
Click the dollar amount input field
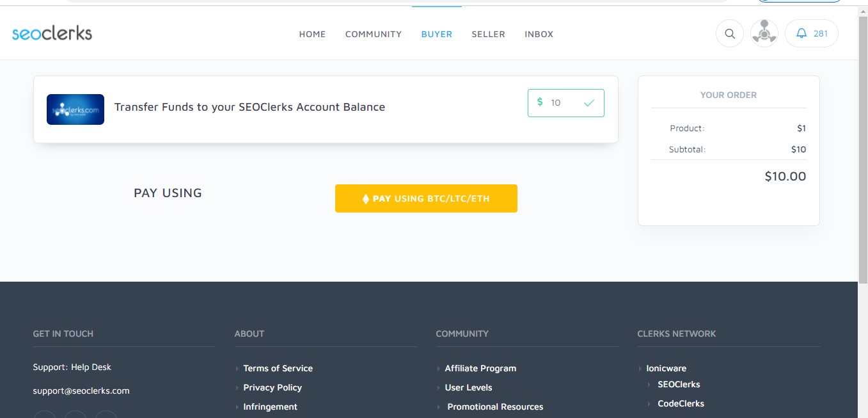[565, 103]
